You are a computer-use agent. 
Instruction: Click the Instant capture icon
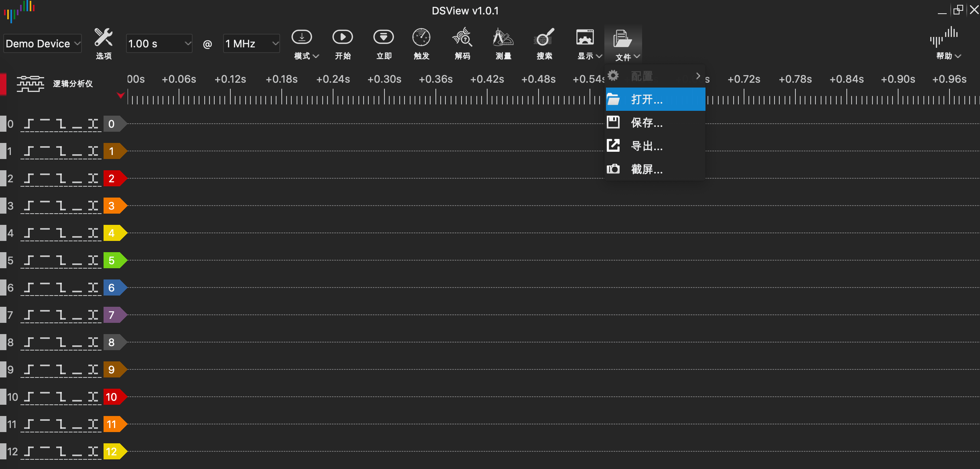coord(383,38)
